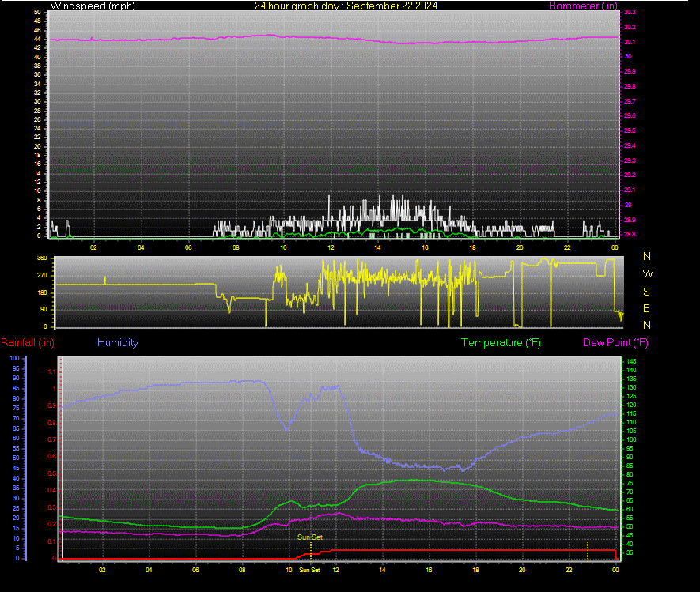The width and height of the screenshot is (700, 592).
Task: Select the yellow dotted marker near hour 23
Action: [588, 550]
